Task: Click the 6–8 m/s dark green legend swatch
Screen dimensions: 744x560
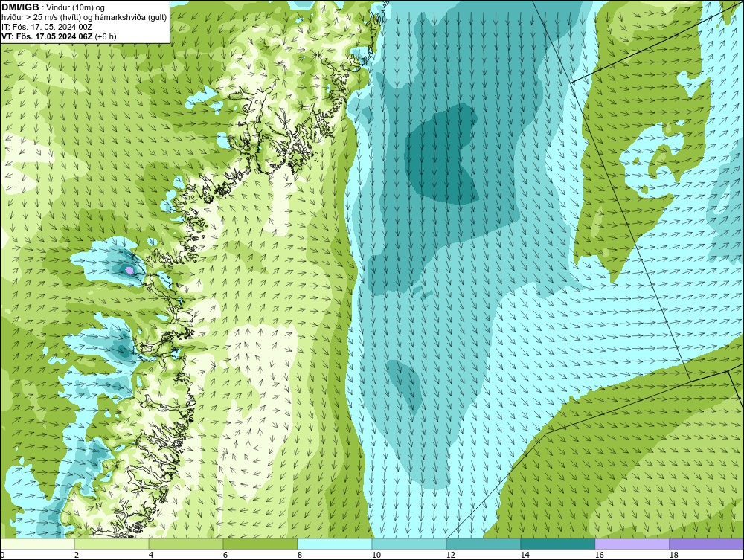Action: 260,544
